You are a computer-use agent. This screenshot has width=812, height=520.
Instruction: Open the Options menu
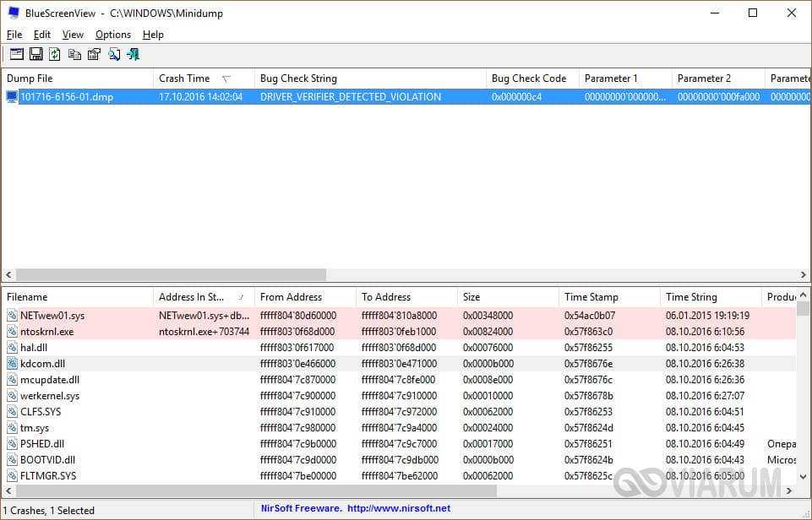pyautogui.click(x=112, y=35)
